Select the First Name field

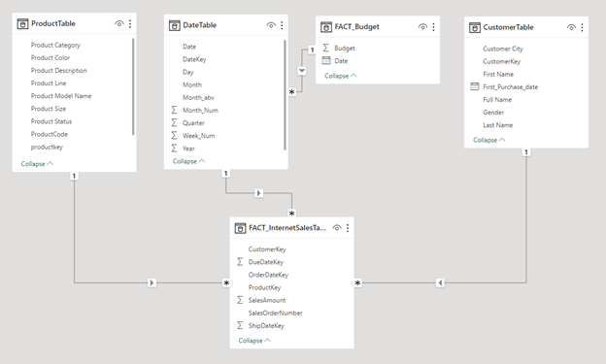click(498, 74)
